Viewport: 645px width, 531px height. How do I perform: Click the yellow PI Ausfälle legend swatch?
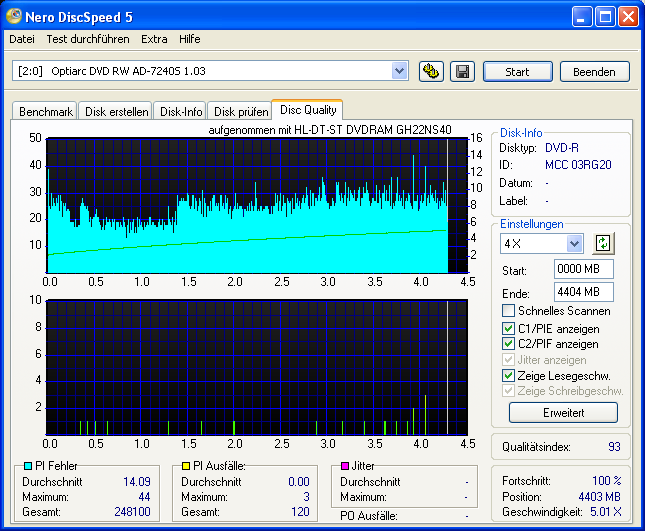(186, 466)
